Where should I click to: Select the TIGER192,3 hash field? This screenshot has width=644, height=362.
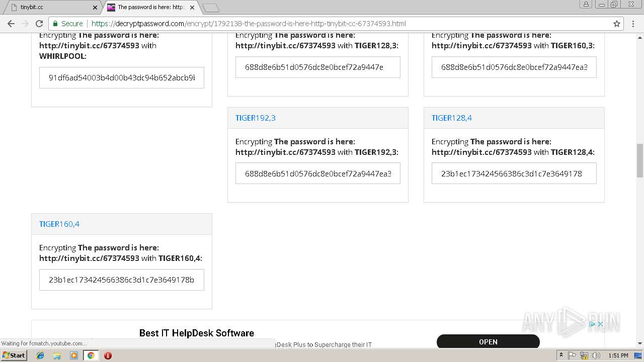pos(318,173)
